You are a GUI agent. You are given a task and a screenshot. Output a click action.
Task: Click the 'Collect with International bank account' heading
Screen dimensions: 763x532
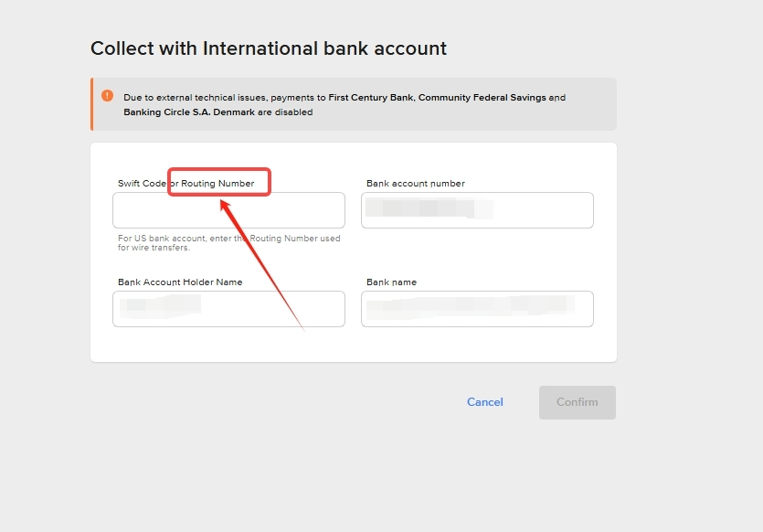(269, 48)
